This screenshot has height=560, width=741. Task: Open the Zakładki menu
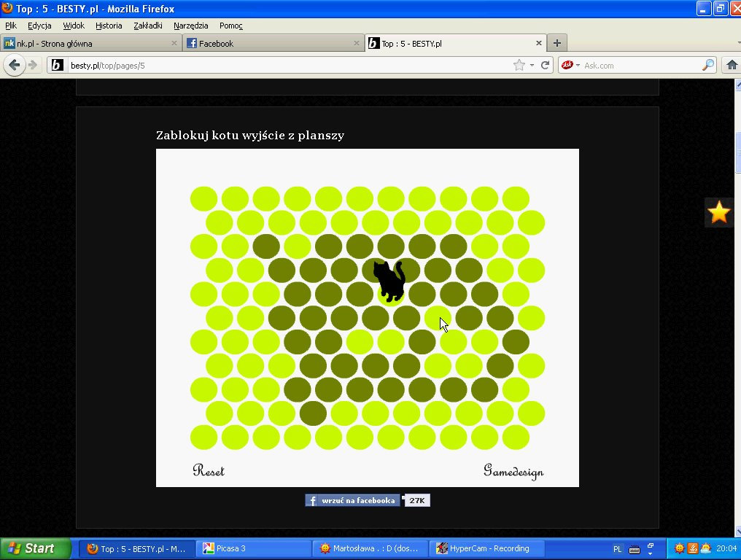(x=148, y=26)
